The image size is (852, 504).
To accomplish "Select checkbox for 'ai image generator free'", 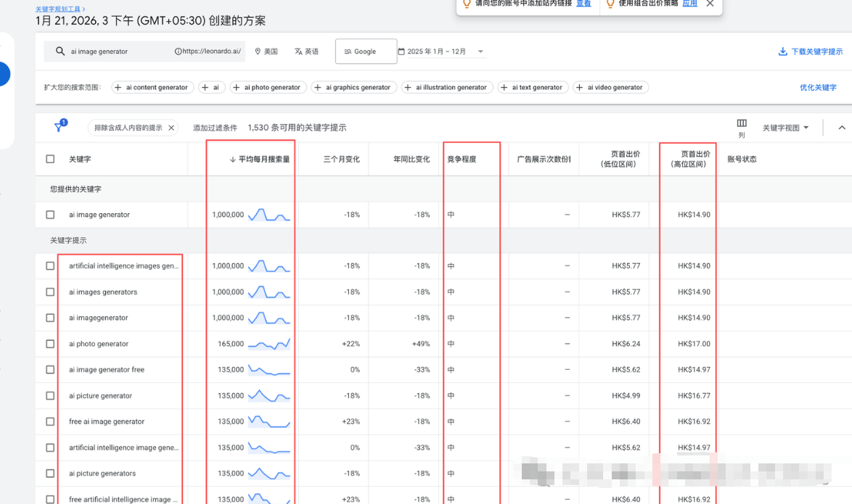I will (51, 370).
